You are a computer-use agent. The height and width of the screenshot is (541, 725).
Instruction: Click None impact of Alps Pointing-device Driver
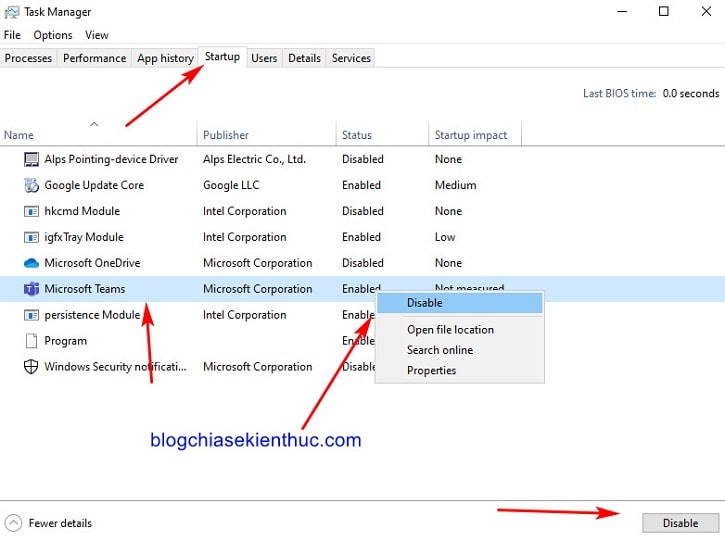click(448, 159)
